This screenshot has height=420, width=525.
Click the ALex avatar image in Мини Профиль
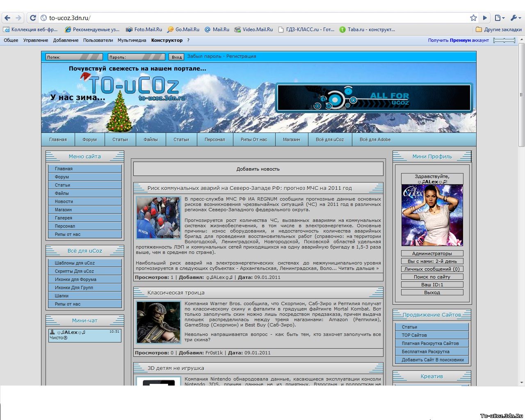pos(432,215)
